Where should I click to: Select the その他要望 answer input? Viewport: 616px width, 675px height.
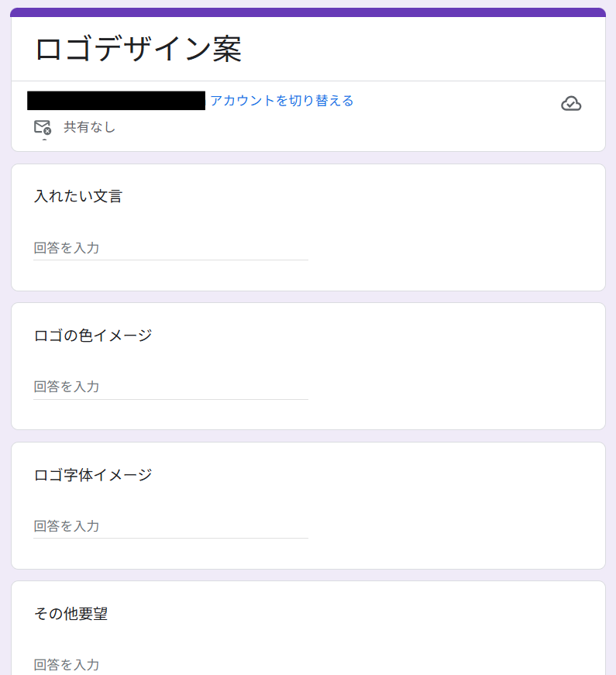(x=170, y=664)
